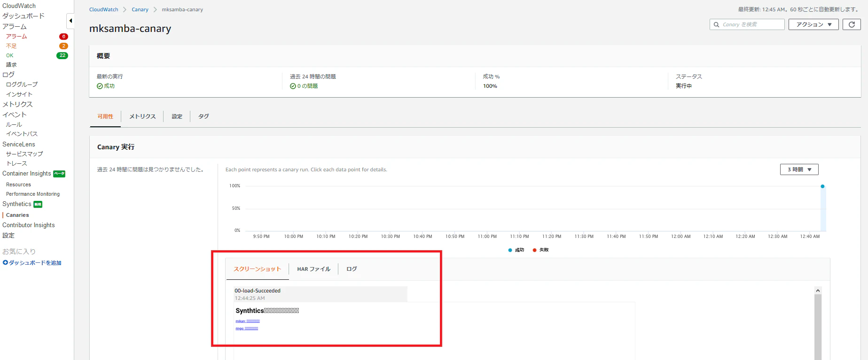Screen dimensions: 868x360
Task: Click the screenshot panel scroll up arrow
Action: (818, 291)
